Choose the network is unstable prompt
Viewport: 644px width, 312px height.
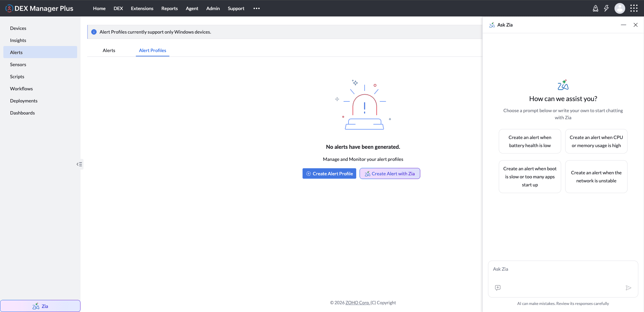pos(596,177)
